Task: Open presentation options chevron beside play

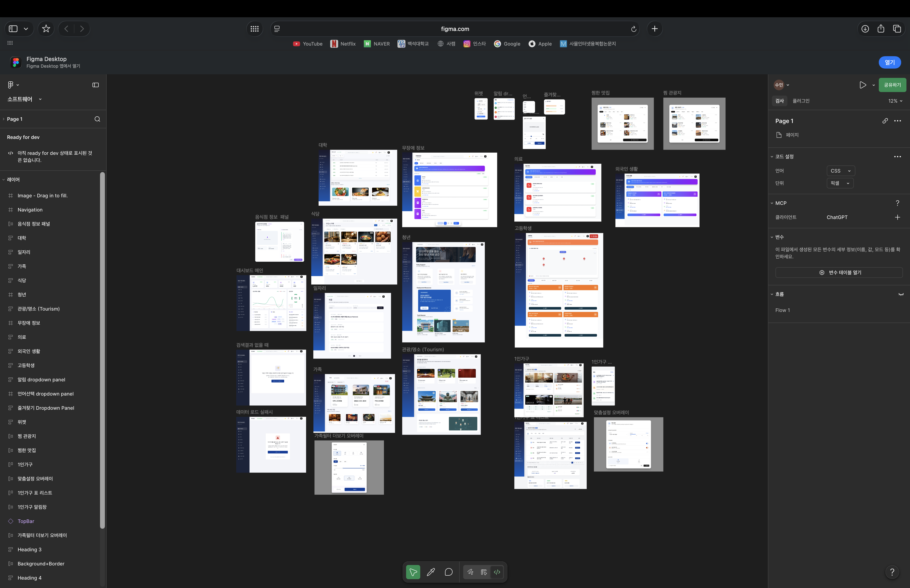Action: [873, 85]
